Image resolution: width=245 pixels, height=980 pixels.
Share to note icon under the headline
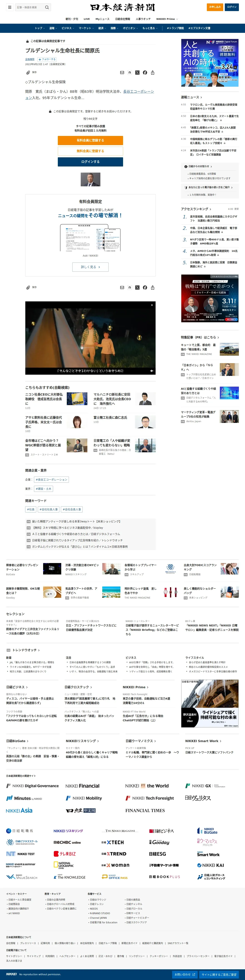coord(130,72)
